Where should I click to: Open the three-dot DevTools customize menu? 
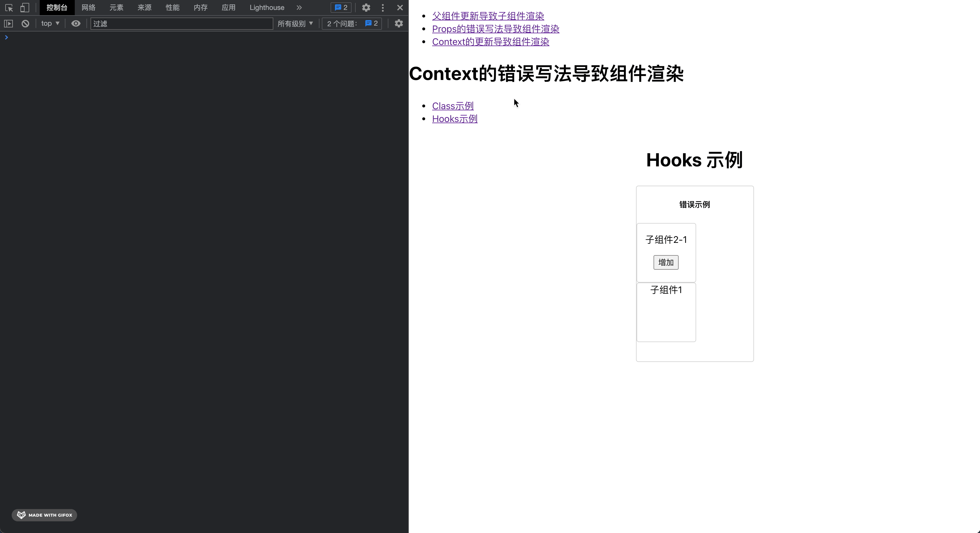coord(383,8)
